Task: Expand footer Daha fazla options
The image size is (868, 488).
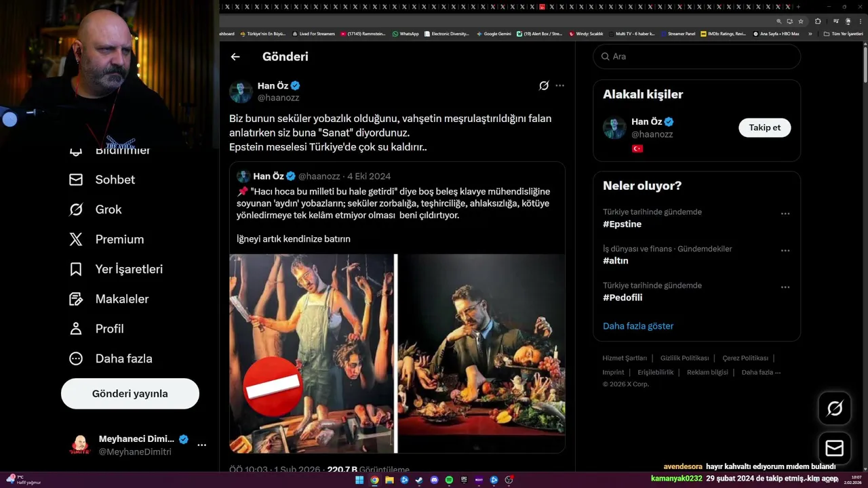Action: (x=761, y=372)
